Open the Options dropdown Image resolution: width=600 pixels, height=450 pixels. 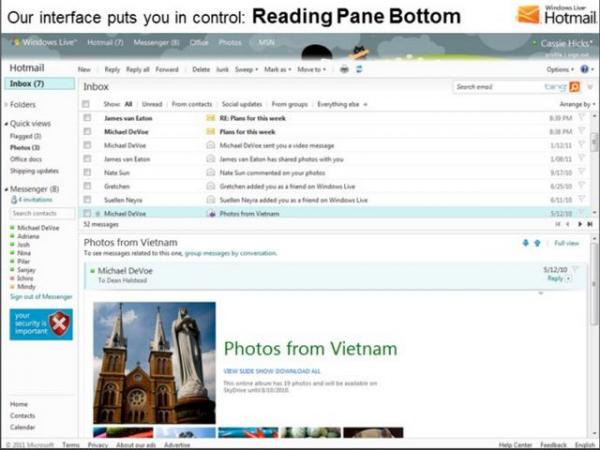(560, 69)
